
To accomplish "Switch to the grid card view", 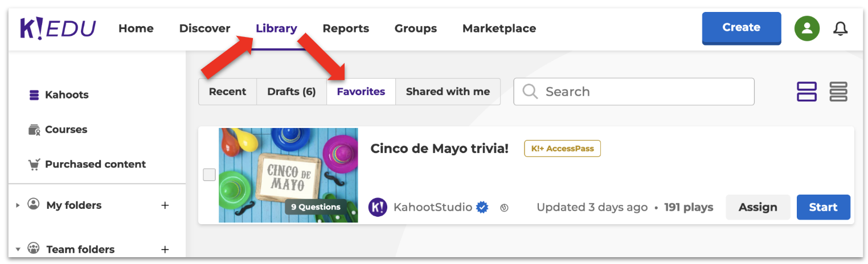I will pyautogui.click(x=806, y=92).
